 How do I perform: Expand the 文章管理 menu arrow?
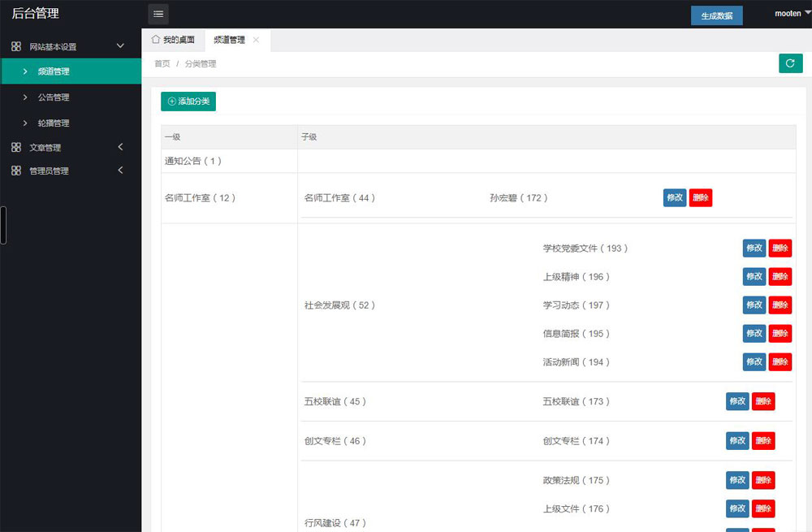(120, 147)
